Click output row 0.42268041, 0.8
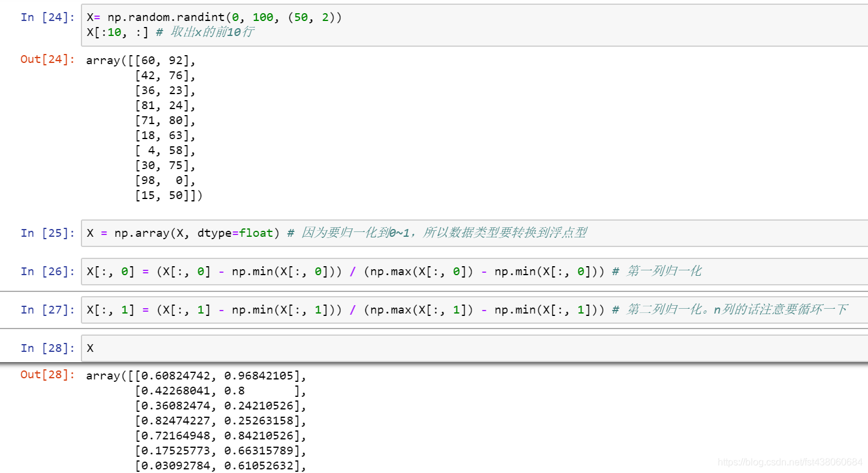The width and height of the screenshot is (868, 473). click(x=220, y=391)
